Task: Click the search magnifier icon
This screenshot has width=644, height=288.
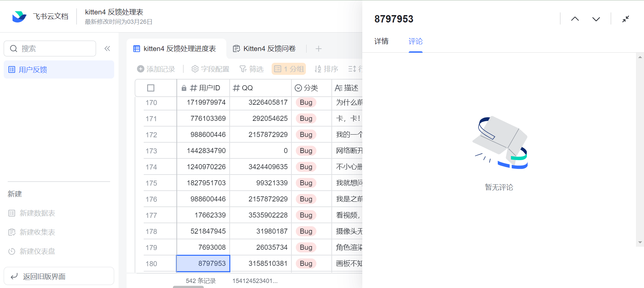Action: (13, 49)
